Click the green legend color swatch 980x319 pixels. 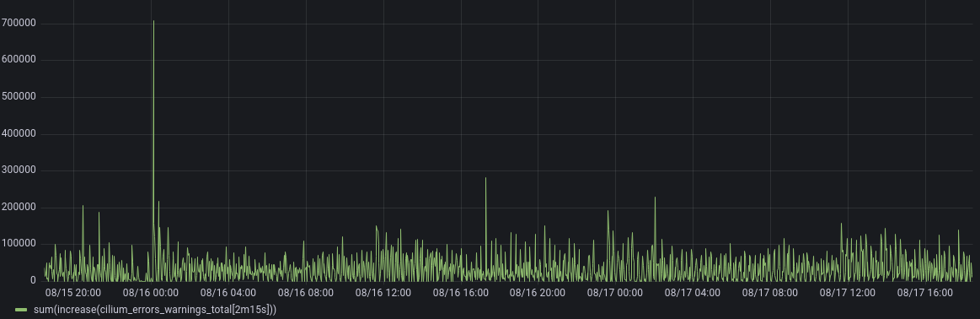[21, 310]
